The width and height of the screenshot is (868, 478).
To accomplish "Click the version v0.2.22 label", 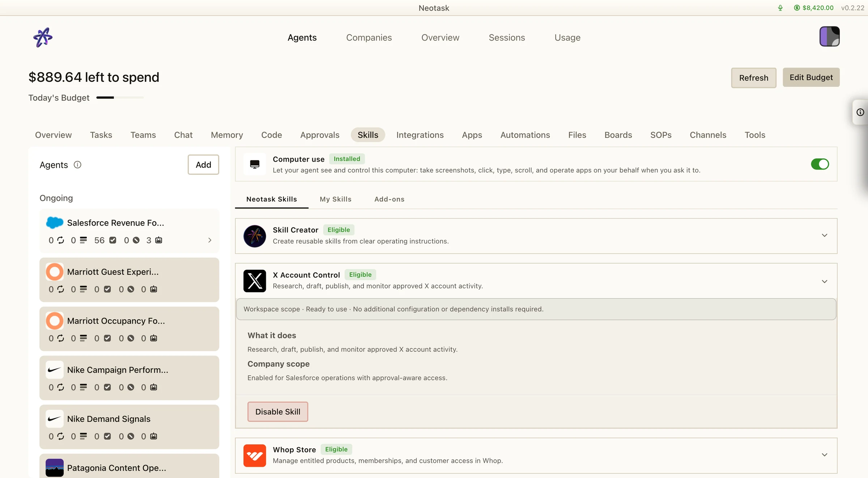I will tap(852, 8).
